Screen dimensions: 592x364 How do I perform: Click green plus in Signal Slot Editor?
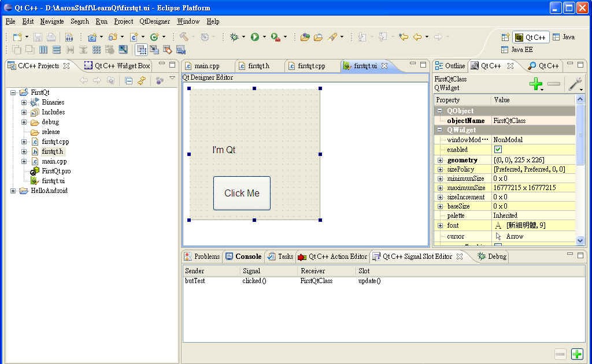[x=576, y=354]
